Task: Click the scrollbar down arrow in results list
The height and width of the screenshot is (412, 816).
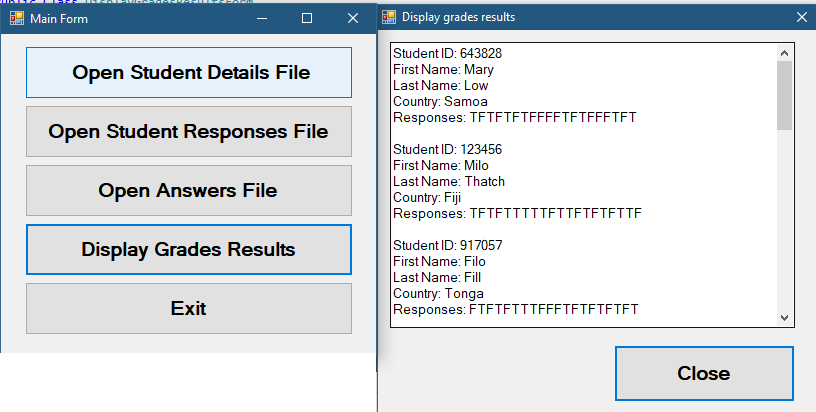Action: tap(784, 316)
